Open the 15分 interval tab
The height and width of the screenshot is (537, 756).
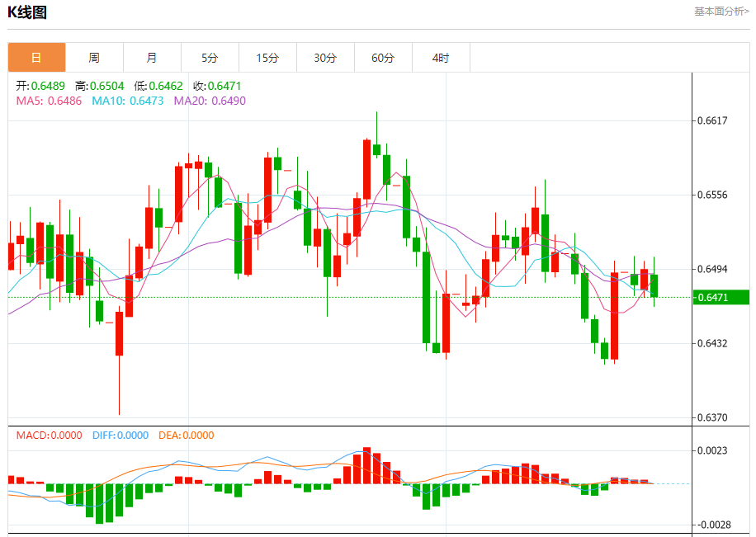(268, 58)
